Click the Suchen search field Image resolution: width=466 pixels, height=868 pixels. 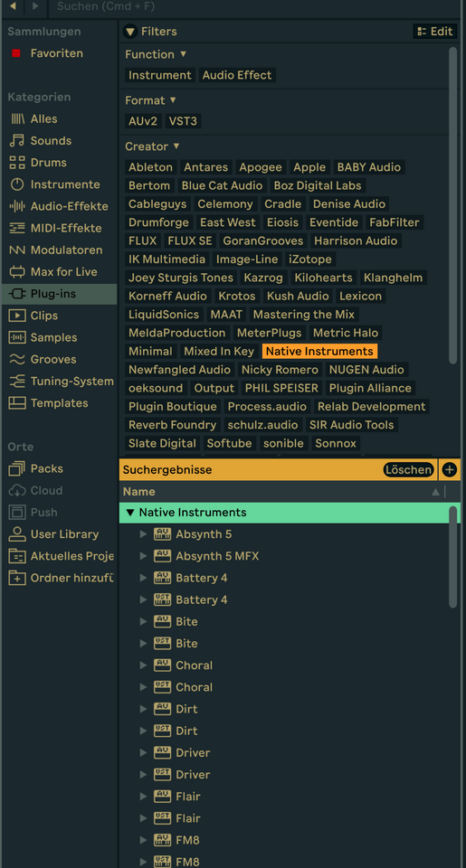click(255, 6)
